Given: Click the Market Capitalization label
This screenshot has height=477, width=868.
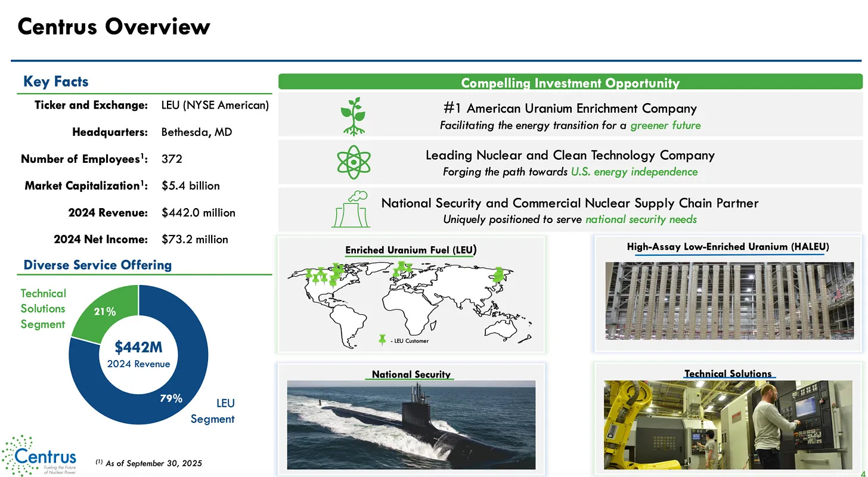Looking at the screenshot, I should (86, 186).
